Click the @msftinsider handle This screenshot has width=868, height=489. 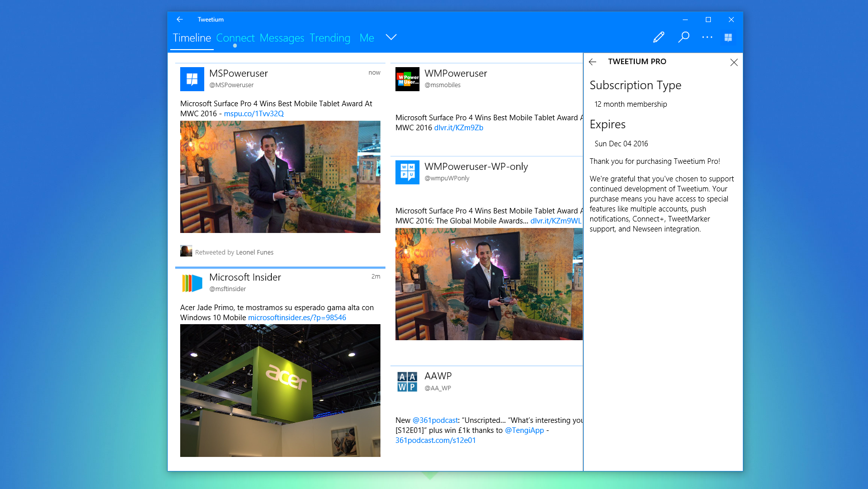[x=228, y=289]
